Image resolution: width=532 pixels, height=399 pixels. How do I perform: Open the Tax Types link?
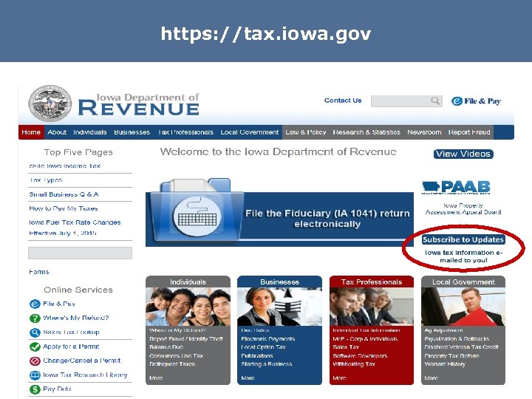click(46, 180)
